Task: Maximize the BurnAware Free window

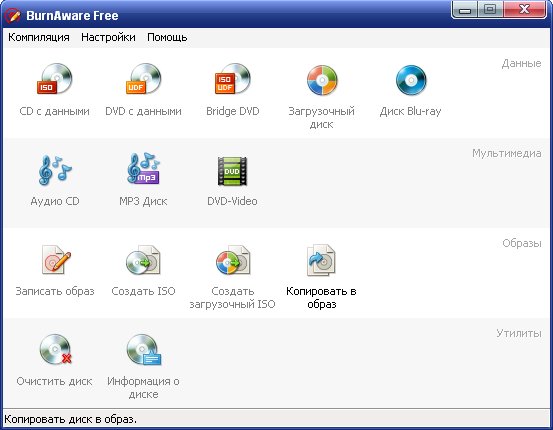Action: 490,10
